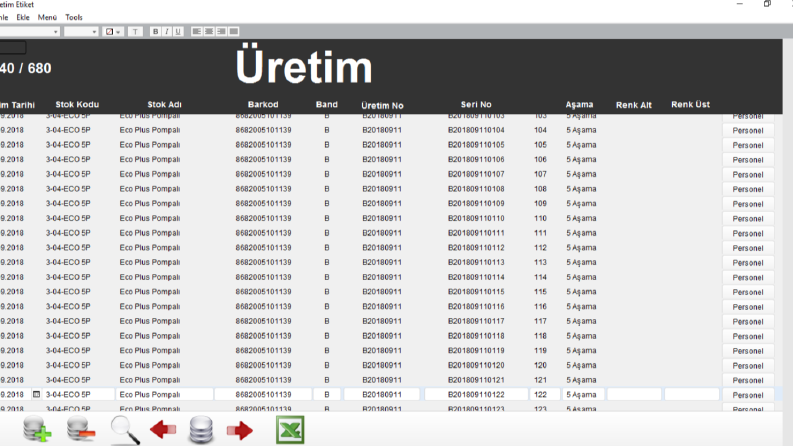Sort by Stok Kodu column header
Viewport: 793px width, 446px height.
[x=77, y=105]
